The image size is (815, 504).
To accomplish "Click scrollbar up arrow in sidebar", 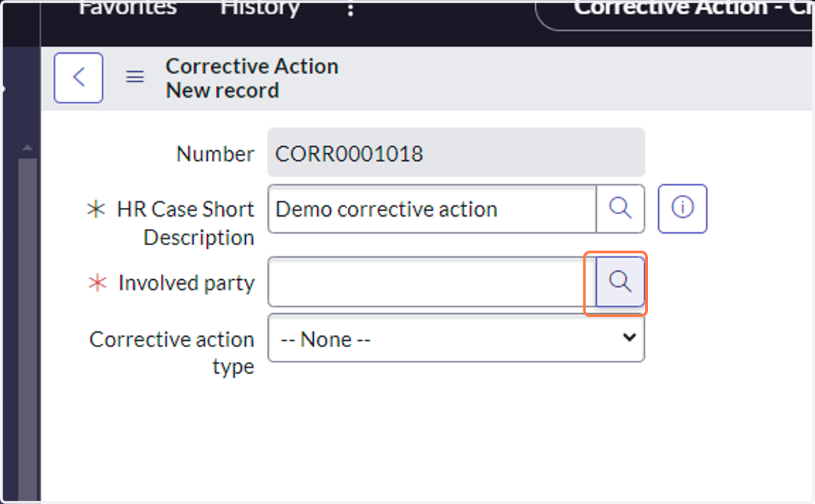I will tap(27, 147).
